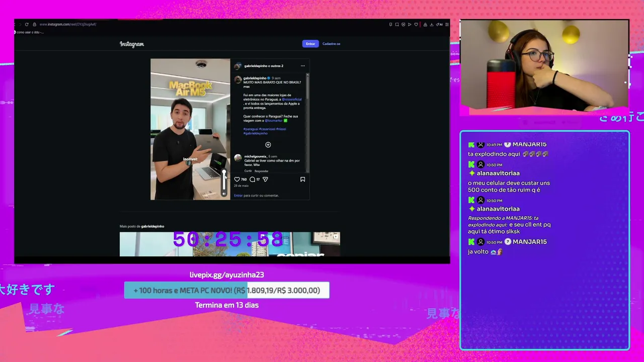This screenshot has width=644, height=362.
Task: Mute the reel with the speaker icon
Action: tap(224, 194)
